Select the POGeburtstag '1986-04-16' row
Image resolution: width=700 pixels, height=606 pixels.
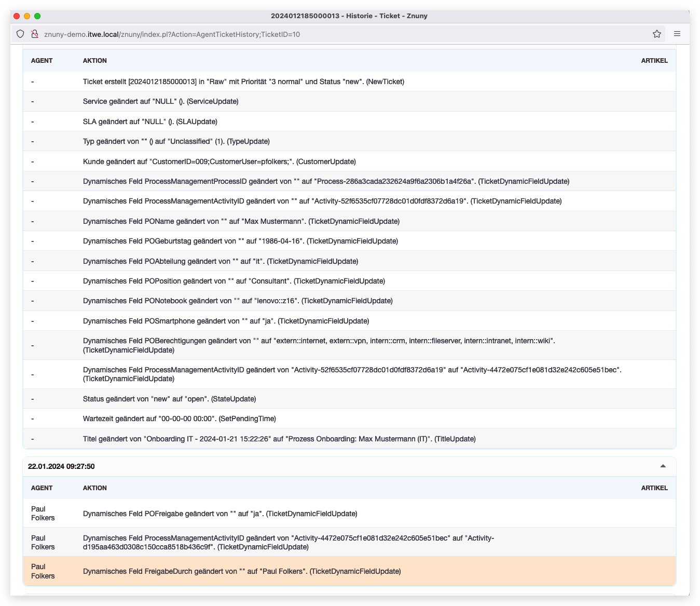pyautogui.click(x=349, y=241)
